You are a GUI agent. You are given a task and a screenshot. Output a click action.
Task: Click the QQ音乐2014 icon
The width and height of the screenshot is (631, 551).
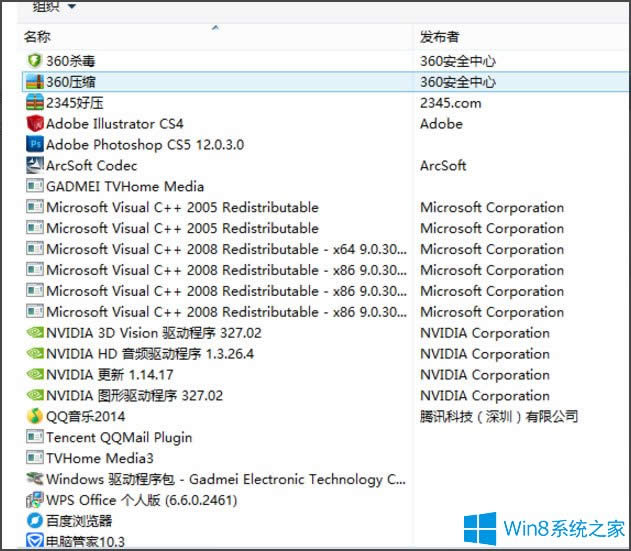click(x=34, y=417)
